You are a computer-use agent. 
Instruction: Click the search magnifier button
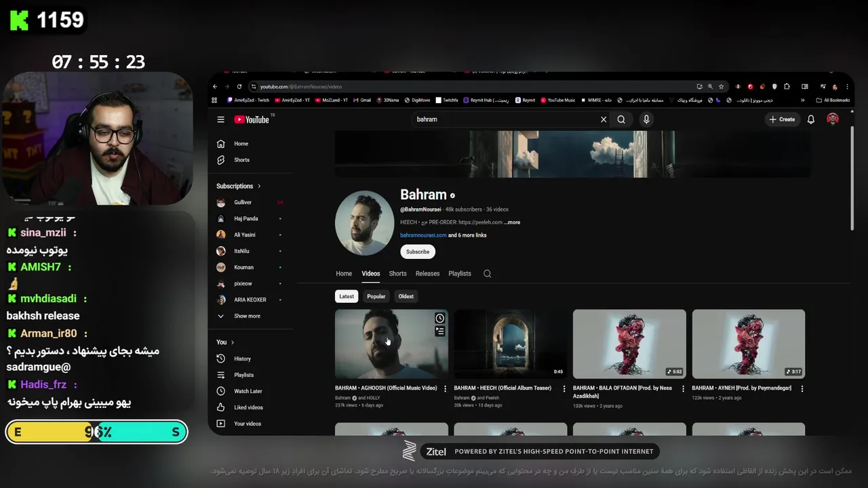[x=621, y=119]
